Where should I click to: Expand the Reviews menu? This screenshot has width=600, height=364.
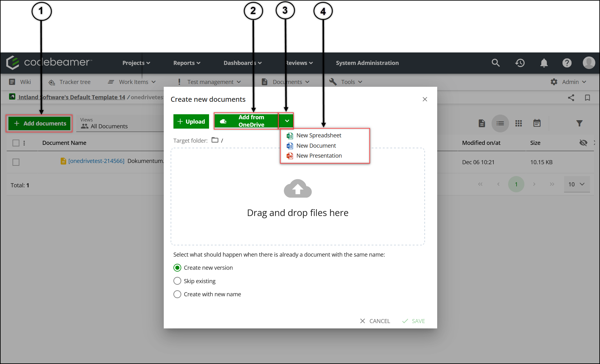coord(299,63)
